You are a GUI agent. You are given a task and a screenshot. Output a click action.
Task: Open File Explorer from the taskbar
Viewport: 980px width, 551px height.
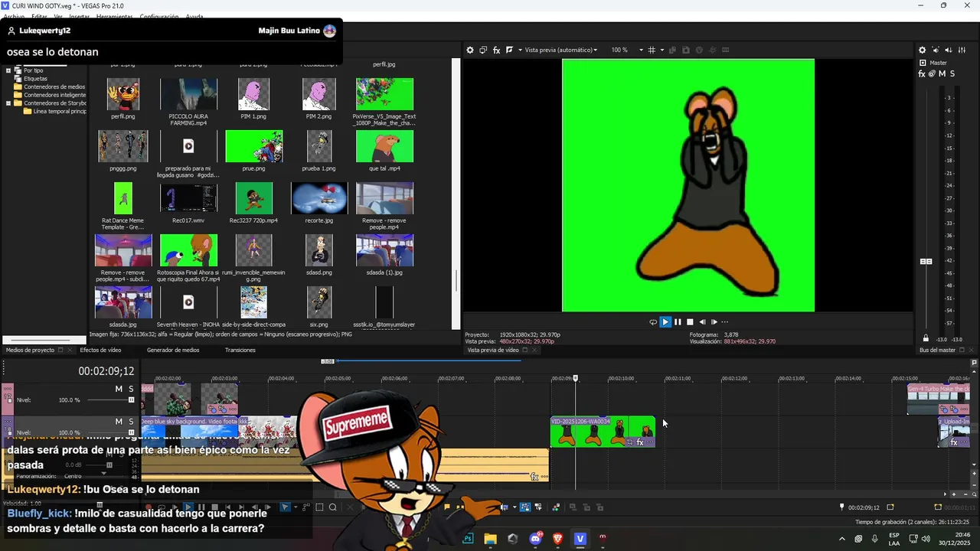tap(490, 539)
